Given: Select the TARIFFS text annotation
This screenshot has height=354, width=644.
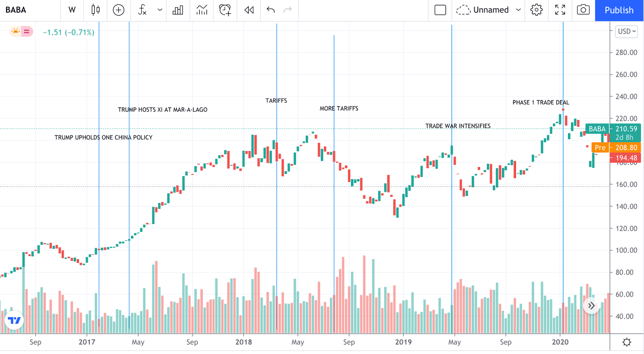Looking at the screenshot, I should coord(276,101).
